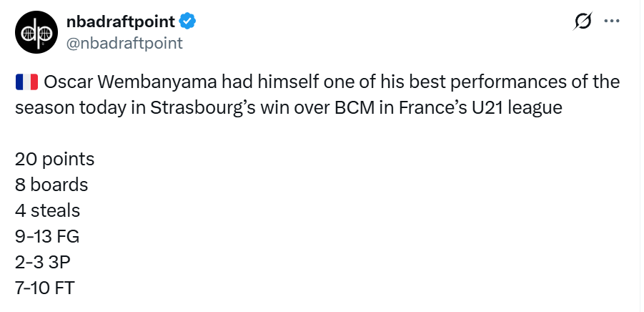Viewport: 644px width, 312px height.
Task: Click the blue verified checkmark badge
Action: point(187,22)
